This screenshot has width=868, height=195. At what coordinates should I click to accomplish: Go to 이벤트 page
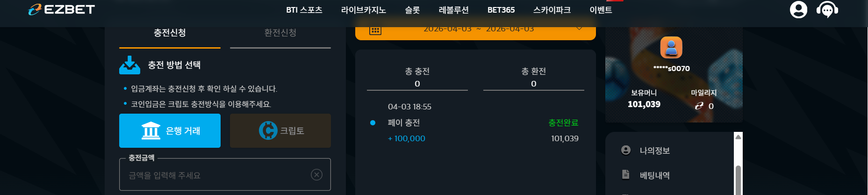click(601, 10)
